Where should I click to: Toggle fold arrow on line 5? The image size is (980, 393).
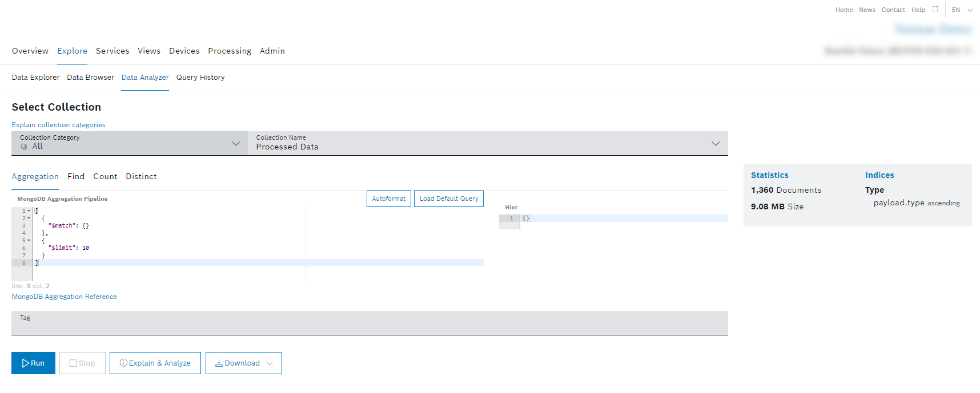[29, 241]
